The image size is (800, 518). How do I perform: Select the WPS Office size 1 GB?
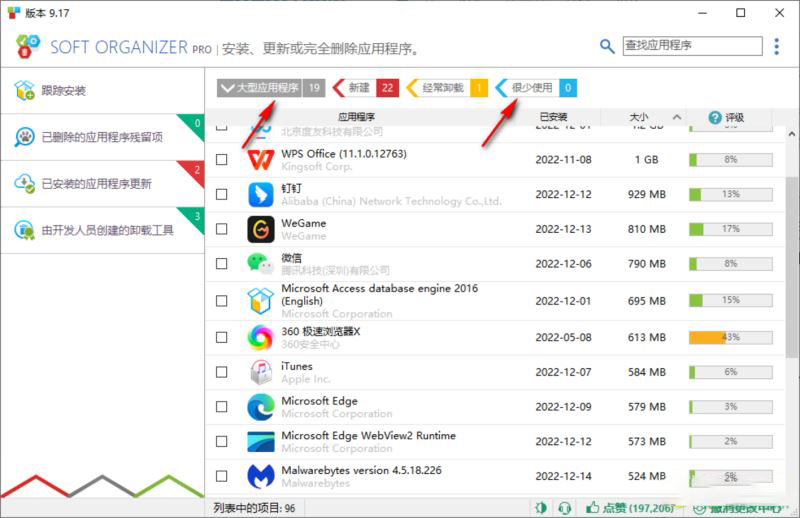(646, 160)
